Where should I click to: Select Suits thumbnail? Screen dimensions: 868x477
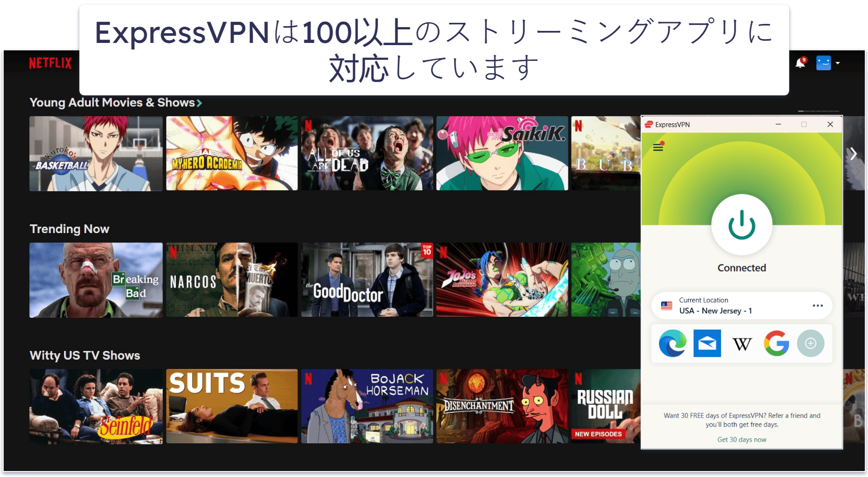point(232,406)
